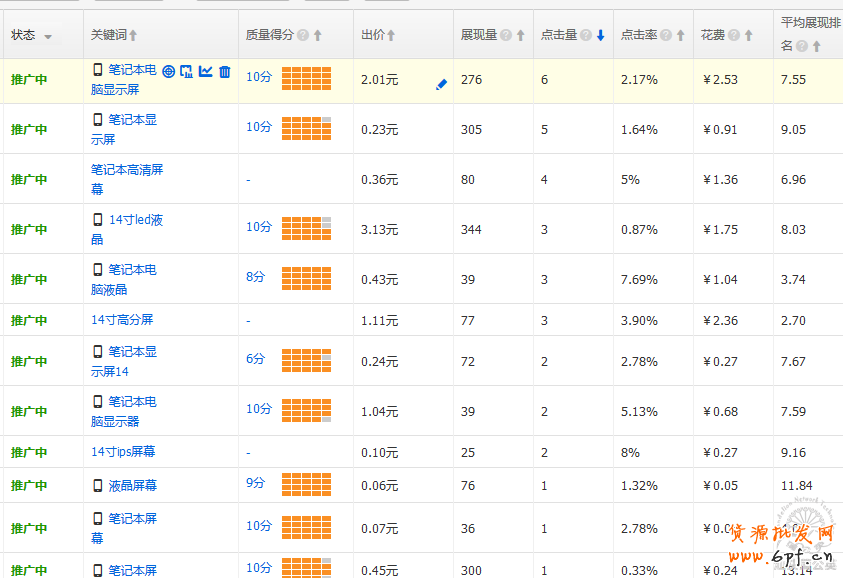
Task: Open the line chart trend icon in first row
Action: click(x=205, y=71)
